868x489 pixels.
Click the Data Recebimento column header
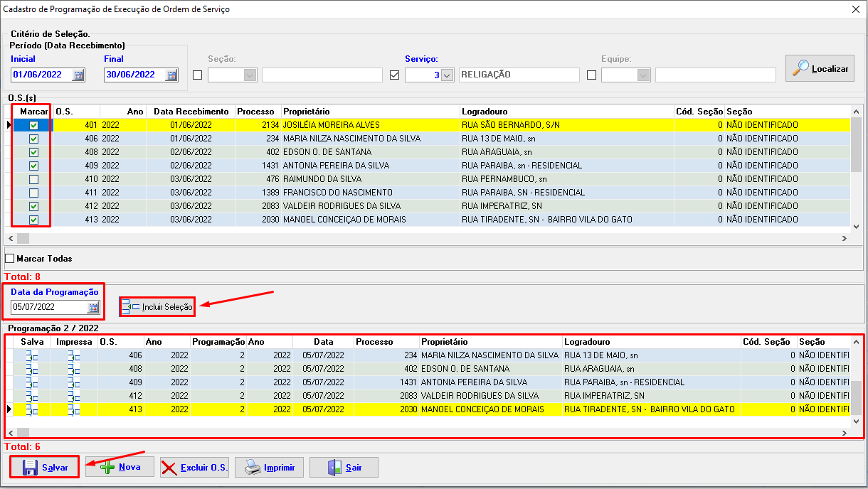tap(191, 112)
